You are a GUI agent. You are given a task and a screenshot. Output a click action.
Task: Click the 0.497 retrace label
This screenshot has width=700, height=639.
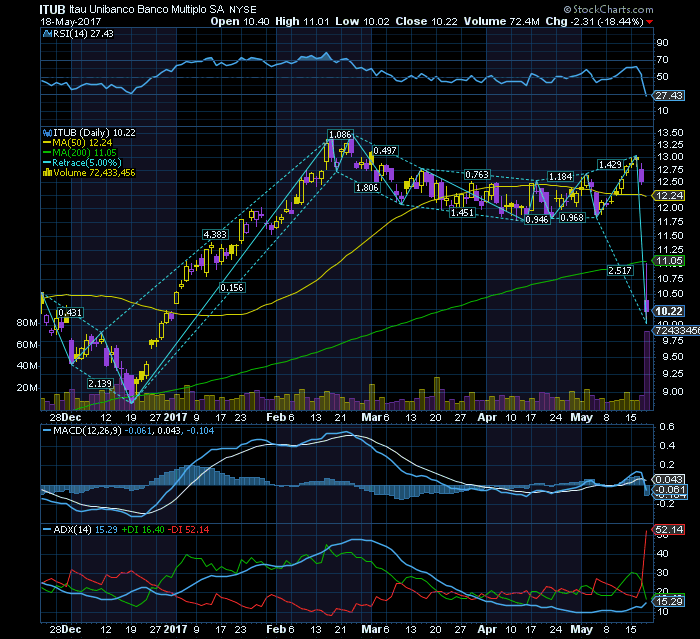[x=385, y=150]
